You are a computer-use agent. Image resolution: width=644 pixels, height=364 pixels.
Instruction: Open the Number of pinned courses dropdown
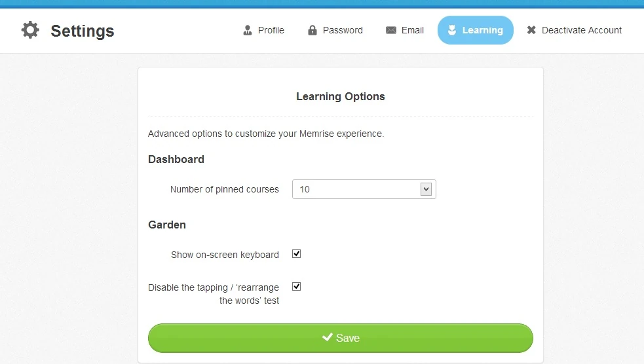point(364,189)
